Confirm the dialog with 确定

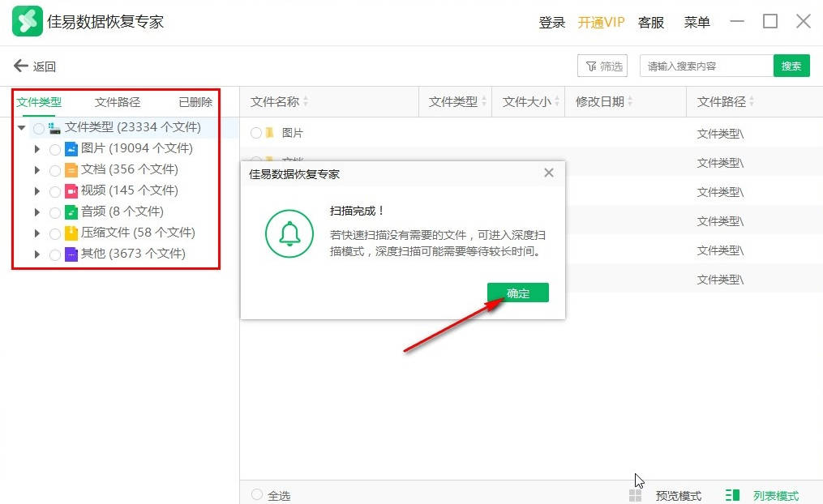click(x=518, y=293)
